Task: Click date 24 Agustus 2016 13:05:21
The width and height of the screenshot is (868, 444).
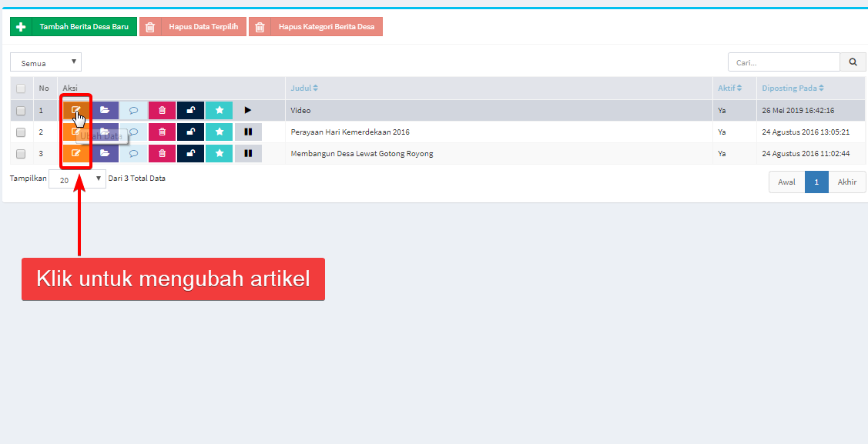Action: click(x=806, y=132)
